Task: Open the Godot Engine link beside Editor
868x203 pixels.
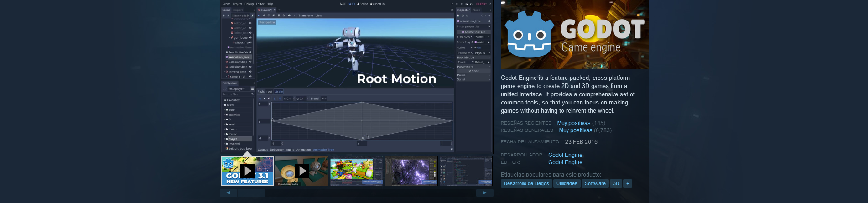Action: 565,162
